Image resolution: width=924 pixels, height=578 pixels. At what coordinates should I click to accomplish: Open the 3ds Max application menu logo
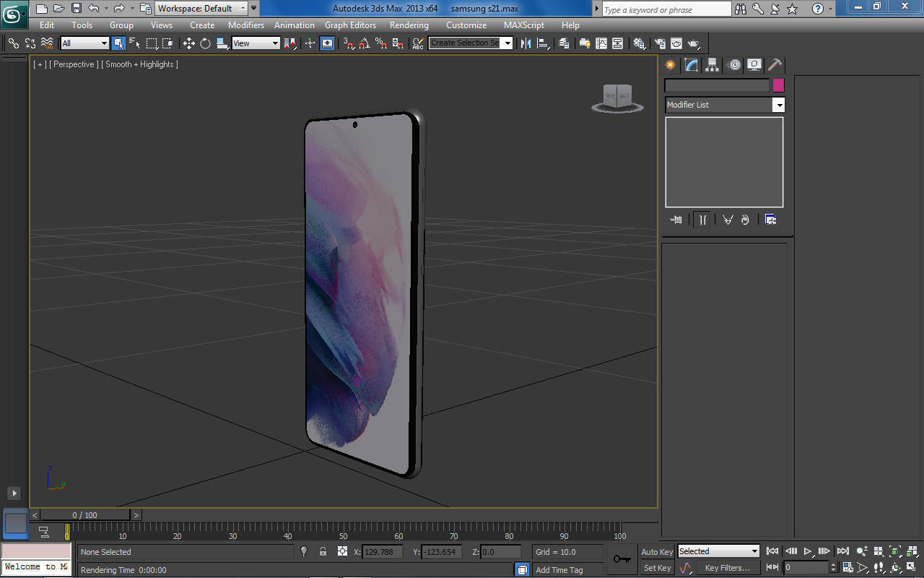point(14,14)
